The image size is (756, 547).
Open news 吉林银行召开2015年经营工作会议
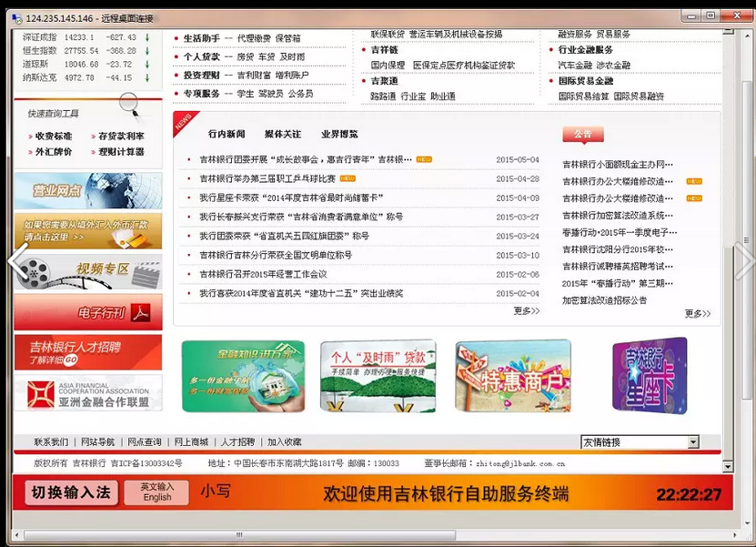tap(263, 274)
